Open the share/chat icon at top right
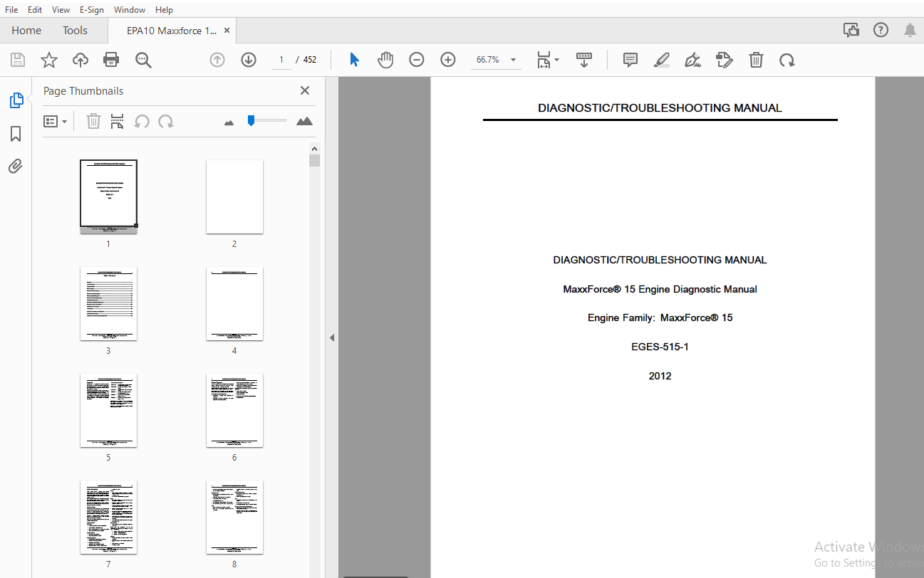This screenshot has height=578, width=924. pos(851,30)
